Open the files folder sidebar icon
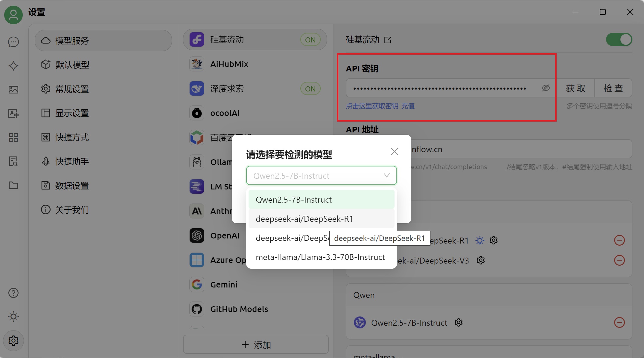 tap(13, 185)
